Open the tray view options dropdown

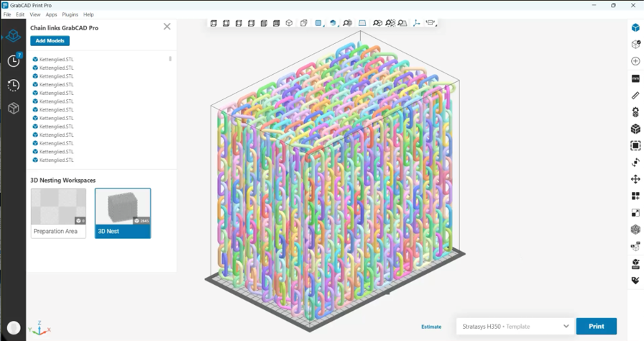click(x=431, y=24)
